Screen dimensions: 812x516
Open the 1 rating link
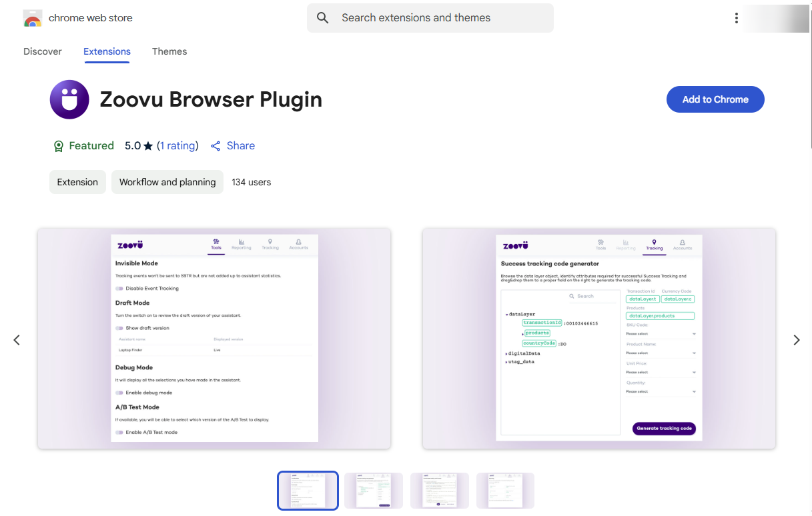click(178, 145)
